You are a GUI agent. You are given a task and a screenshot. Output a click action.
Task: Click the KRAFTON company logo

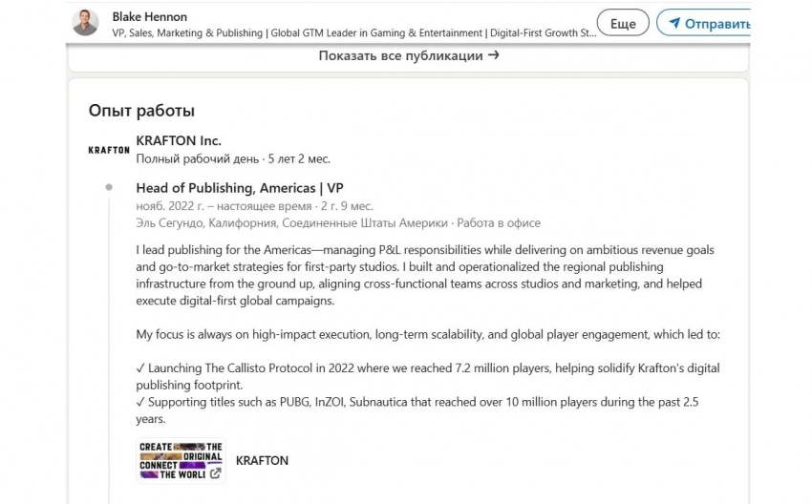[x=109, y=150]
